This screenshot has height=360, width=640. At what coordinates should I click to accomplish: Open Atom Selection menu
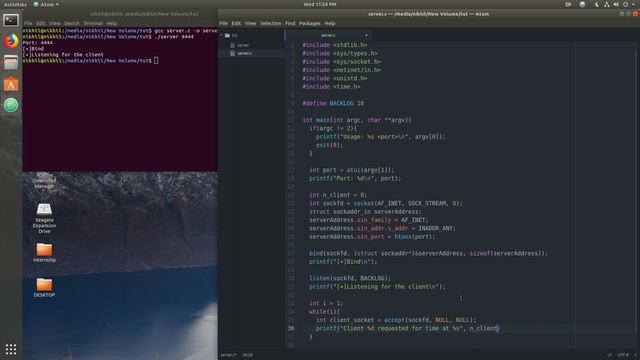click(x=271, y=24)
